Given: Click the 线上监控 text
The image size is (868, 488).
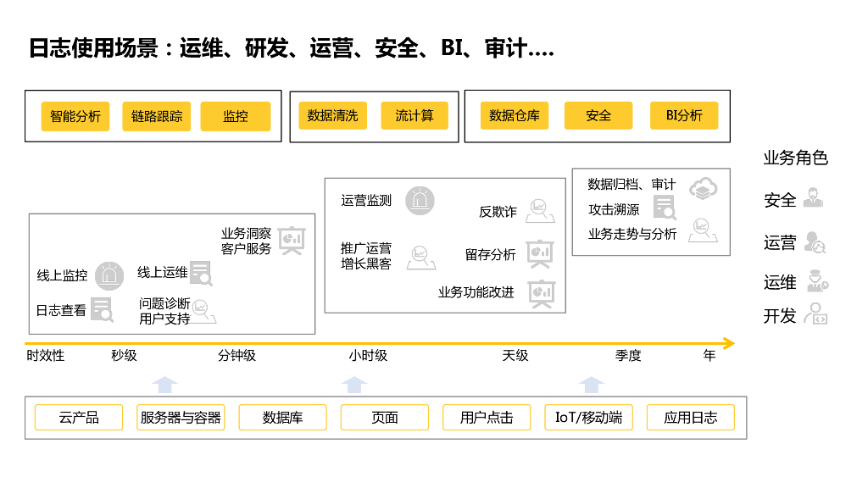Looking at the screenshot, I should coord(62,275).
